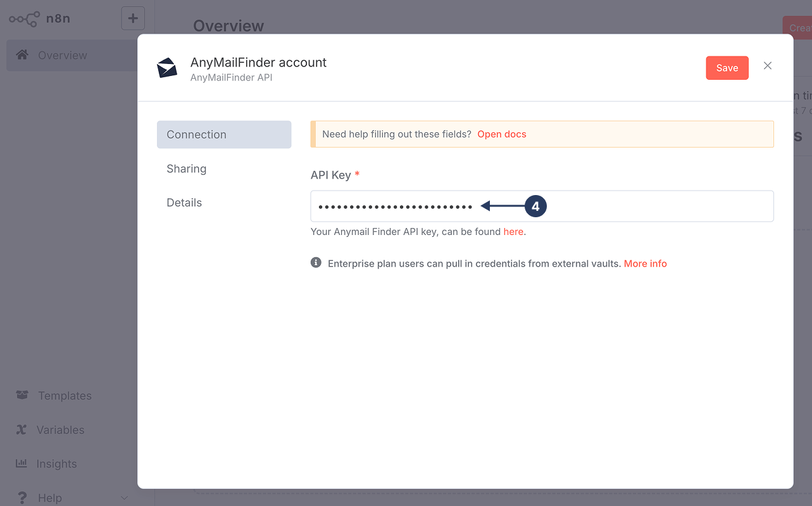Click the info icon about external vaults
Screen dimensions: 812x506
pos(316,262)
